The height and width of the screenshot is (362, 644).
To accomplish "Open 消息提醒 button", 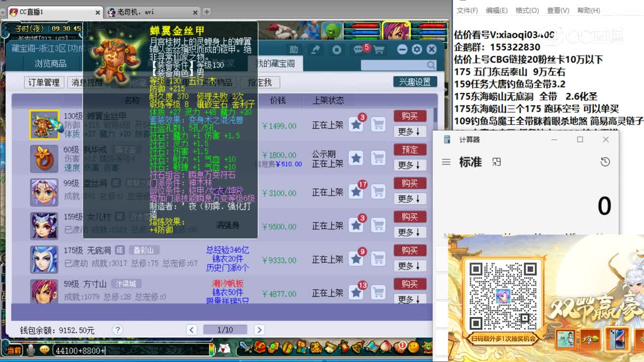I will pos(87,82).
